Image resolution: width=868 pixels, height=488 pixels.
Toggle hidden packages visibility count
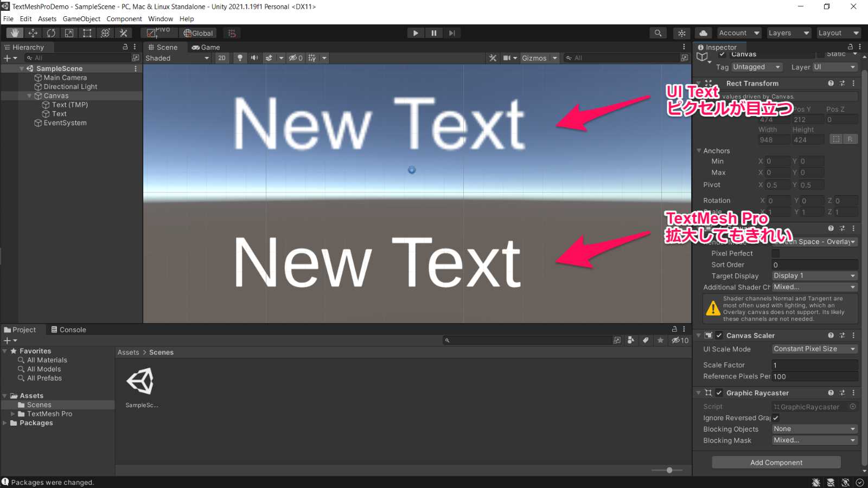tap(680, 341)
